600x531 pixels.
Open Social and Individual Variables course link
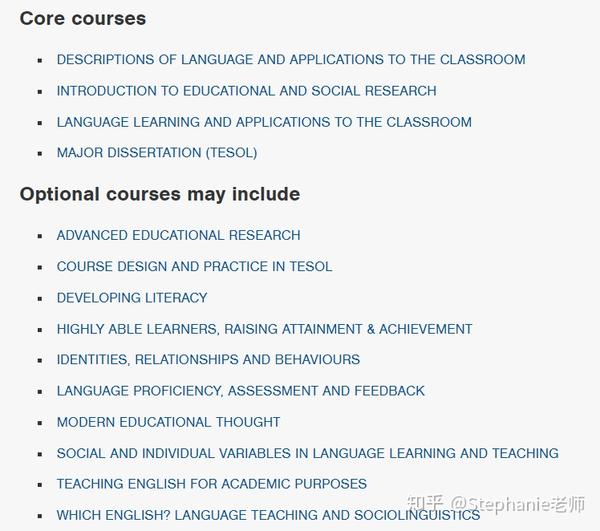pyautogui.click(x=308, y=453)
